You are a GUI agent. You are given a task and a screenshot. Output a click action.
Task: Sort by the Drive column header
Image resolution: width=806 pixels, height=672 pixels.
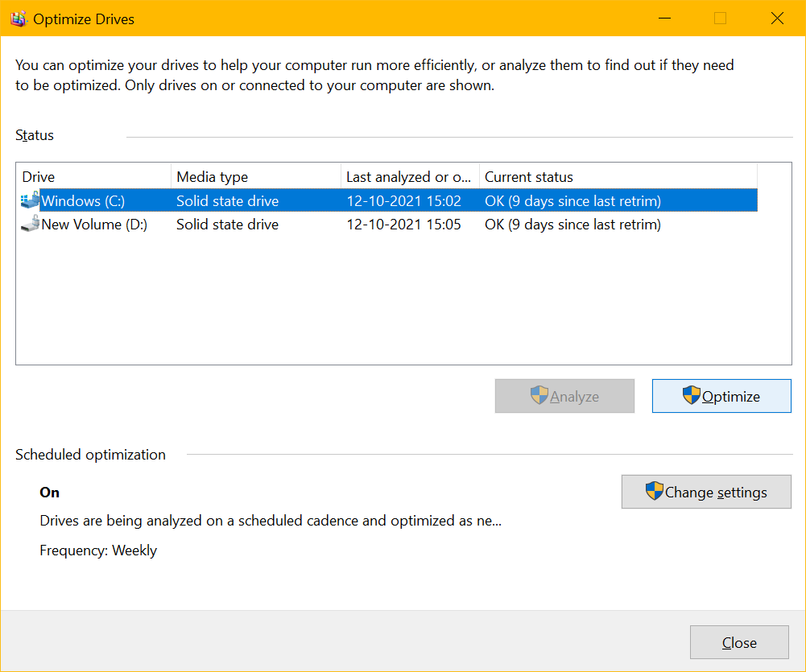[x=94, y=177]
